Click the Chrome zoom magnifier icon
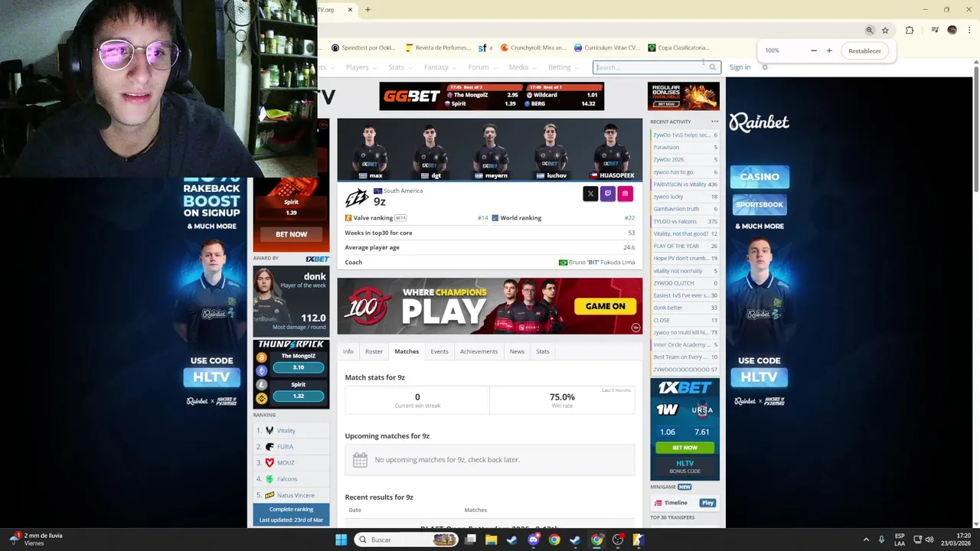 point(870,30)
